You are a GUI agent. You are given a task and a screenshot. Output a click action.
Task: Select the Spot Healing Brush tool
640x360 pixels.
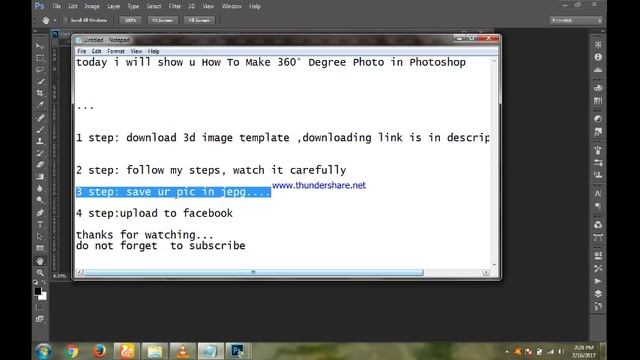click(x=40, y=118)
